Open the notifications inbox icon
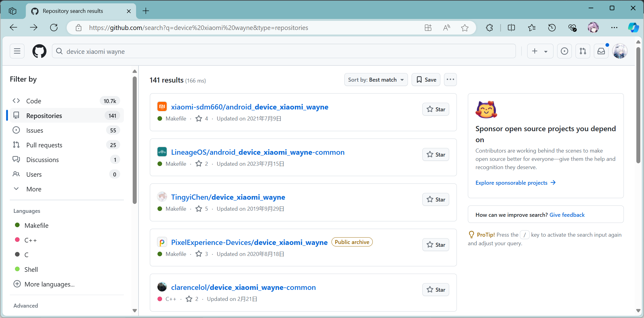Viewport: 644px width, 318px height. pyautogui.click(x=601, y=51)
